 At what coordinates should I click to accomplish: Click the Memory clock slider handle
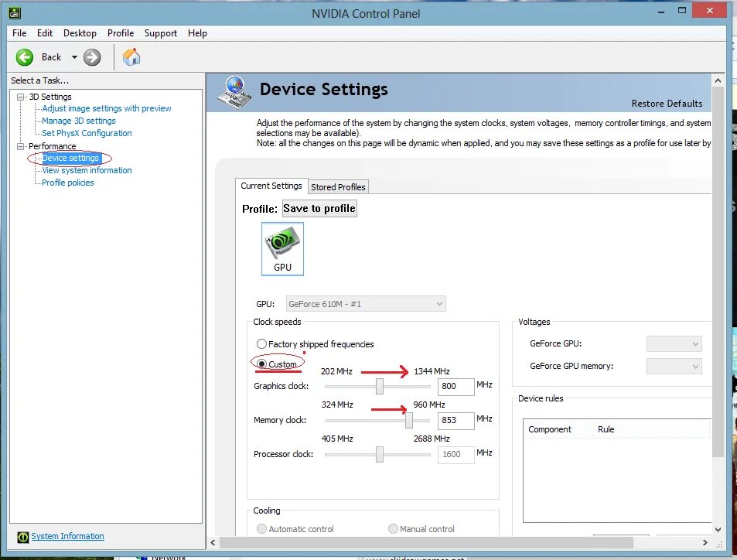pos(409,420)
